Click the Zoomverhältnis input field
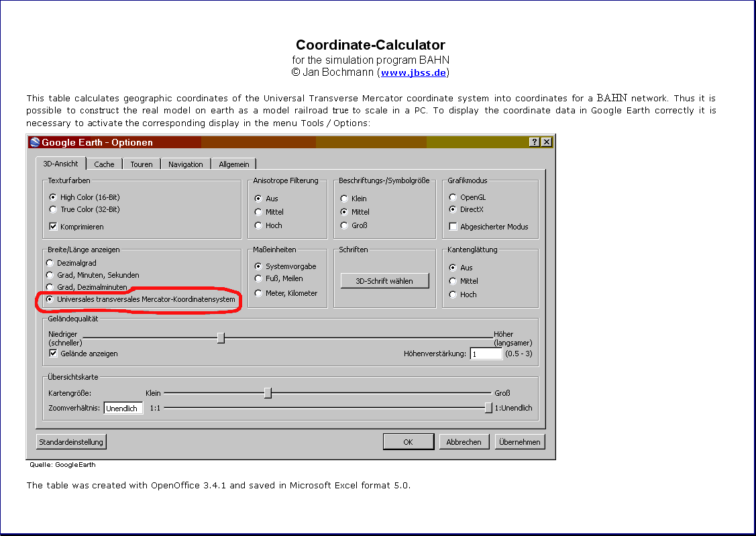 coord(123,409)
